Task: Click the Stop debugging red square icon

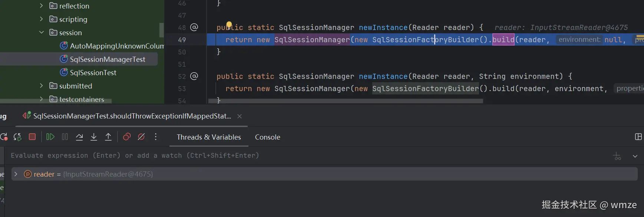Action: tap(32, 137)
